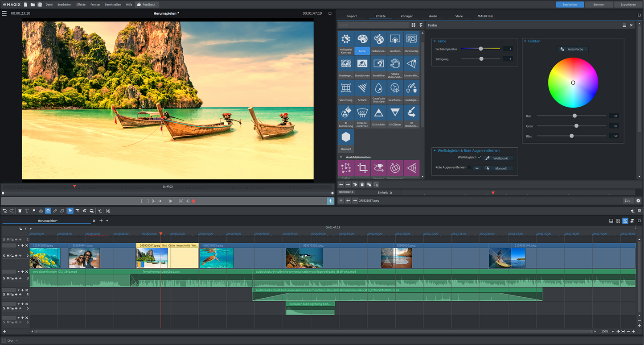
Task: Select the turtle clip thumbnail on track 2
Action: pos(217,258)
